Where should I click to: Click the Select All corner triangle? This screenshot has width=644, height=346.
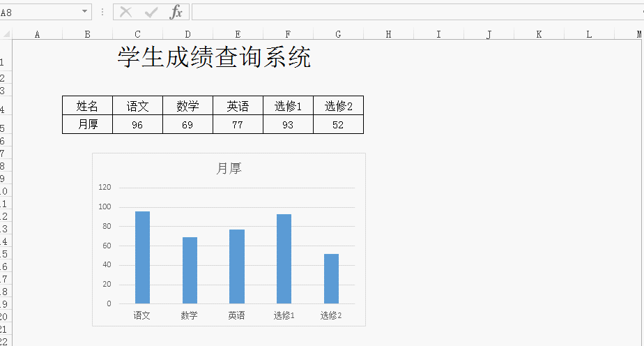6,34
